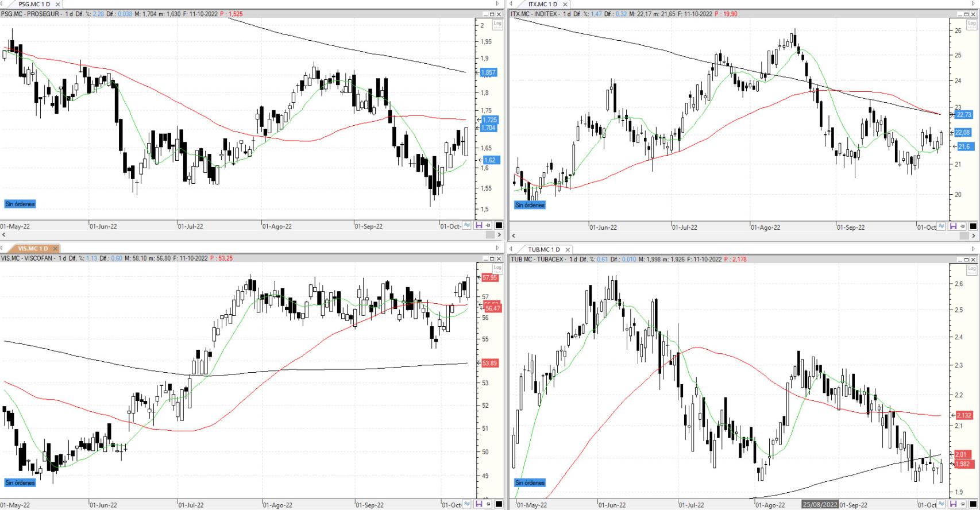Click the Prosegur chart horizontal scrollbar right arrow

tap(499, 235)
